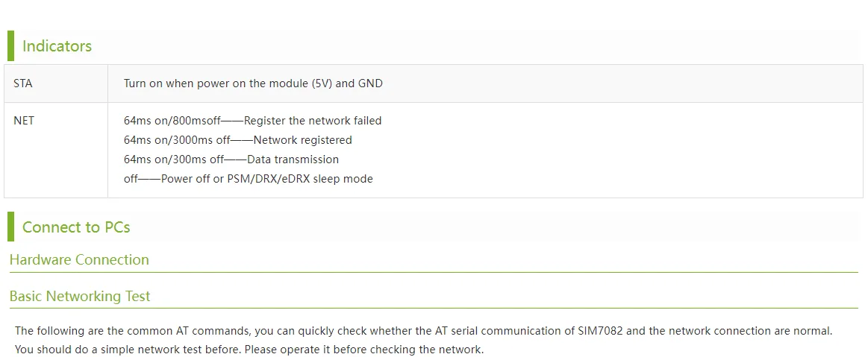Select the STA table cell
The width and height of the screenshot is (868, 357).
[x=23, y=83]
